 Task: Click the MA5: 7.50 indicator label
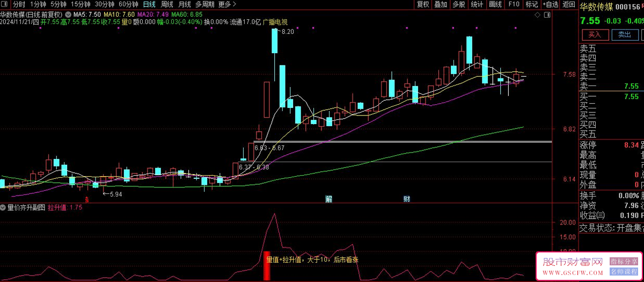(86, 14)
